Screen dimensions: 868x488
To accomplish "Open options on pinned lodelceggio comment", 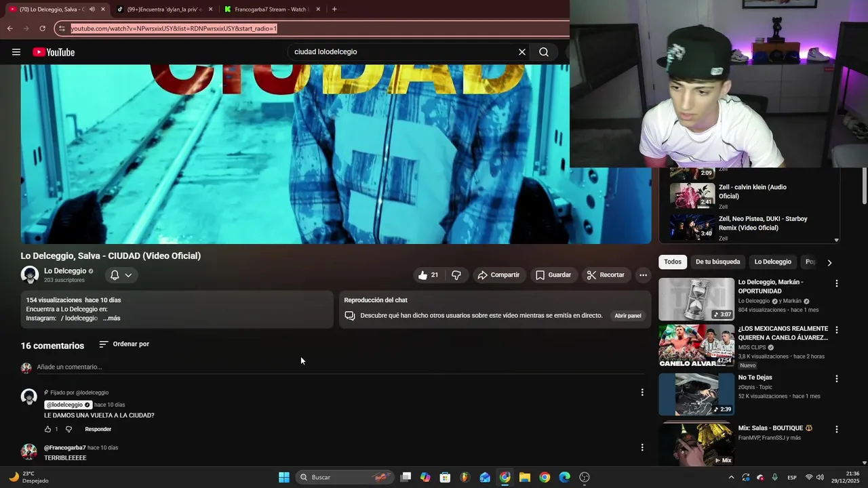I will click(x=642, y=392).
